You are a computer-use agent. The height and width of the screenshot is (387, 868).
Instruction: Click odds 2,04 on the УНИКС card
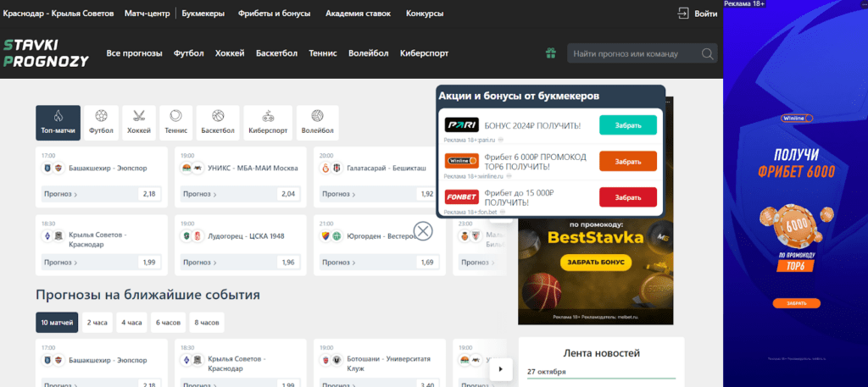tap(288, 194)
